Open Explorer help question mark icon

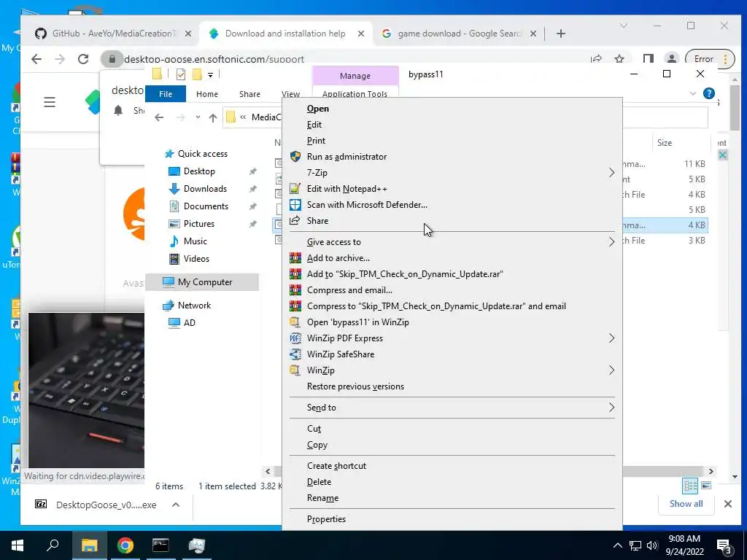coord(709,93)
